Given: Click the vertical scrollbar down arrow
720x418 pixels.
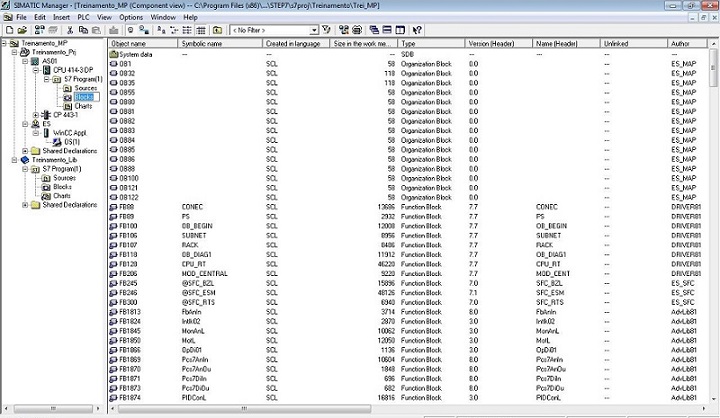Looking at the screenshot, I should pyautogui.click(x=713, y=399).
